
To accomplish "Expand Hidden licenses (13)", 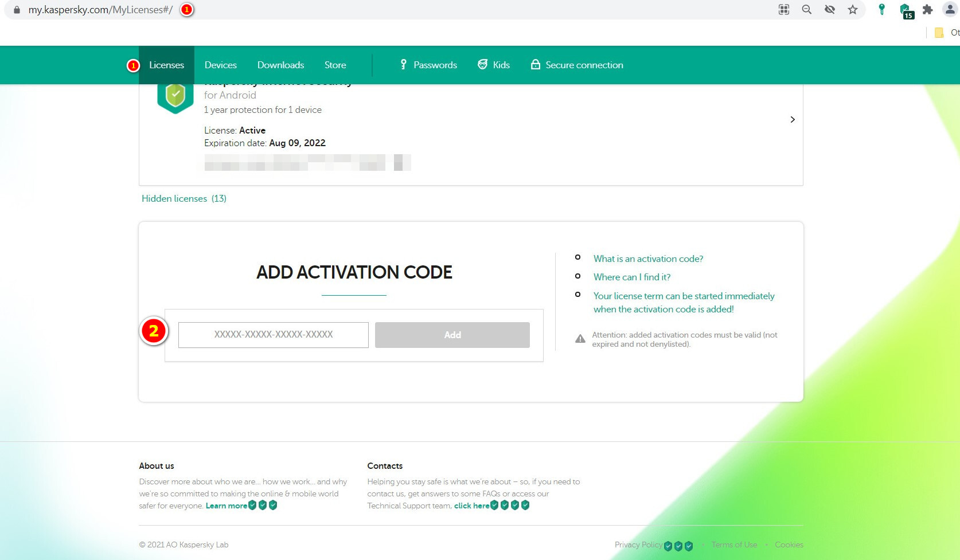I will pos(184,198).
